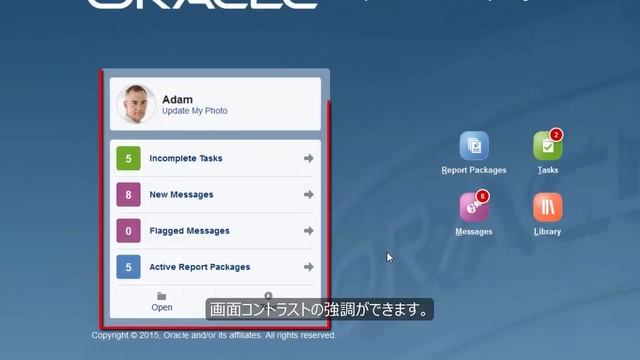The image size is (640, 360).
Task: Select the New Messages label
Action: [x=181, y=195]
